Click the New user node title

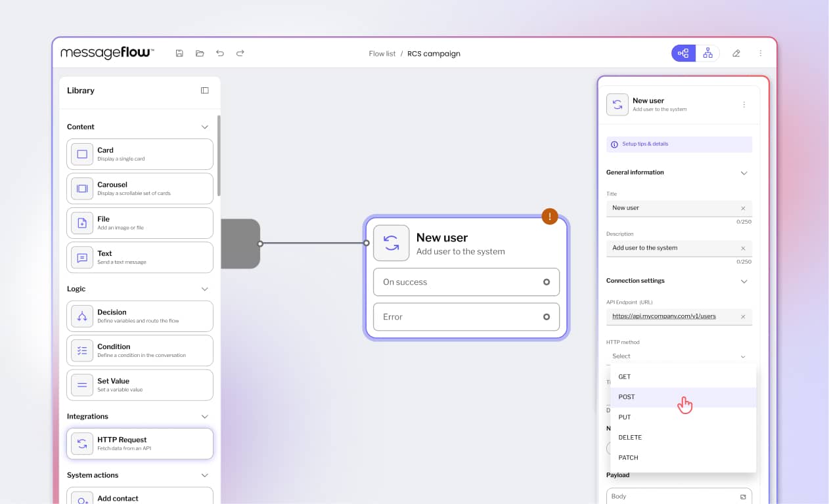point(442,238)
